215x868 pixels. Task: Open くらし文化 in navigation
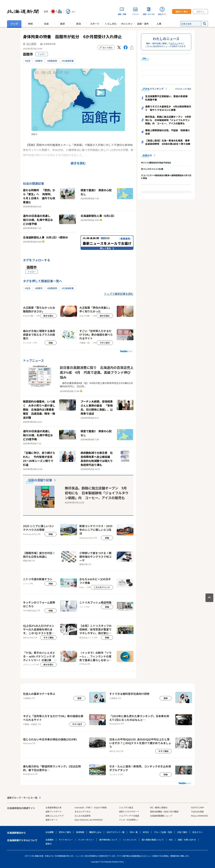[x=111, y=24]
